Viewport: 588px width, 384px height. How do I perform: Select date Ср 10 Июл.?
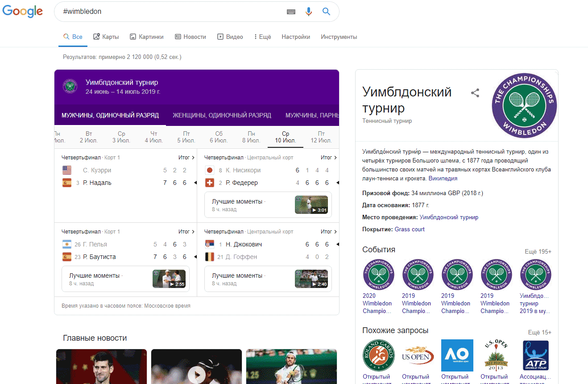[x=286, y=137]
